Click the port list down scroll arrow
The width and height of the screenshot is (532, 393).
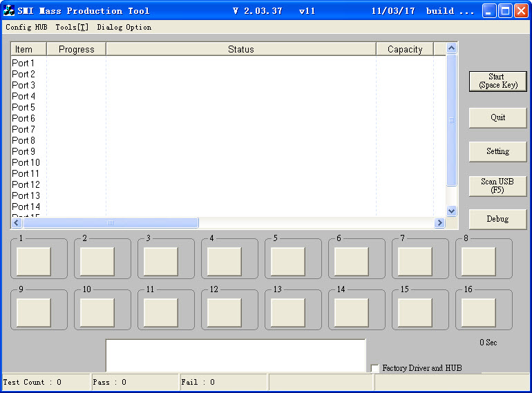452,211
